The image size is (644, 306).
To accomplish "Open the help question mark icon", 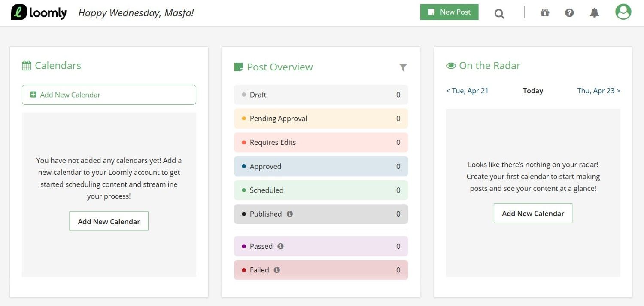I will click(569, 13).
